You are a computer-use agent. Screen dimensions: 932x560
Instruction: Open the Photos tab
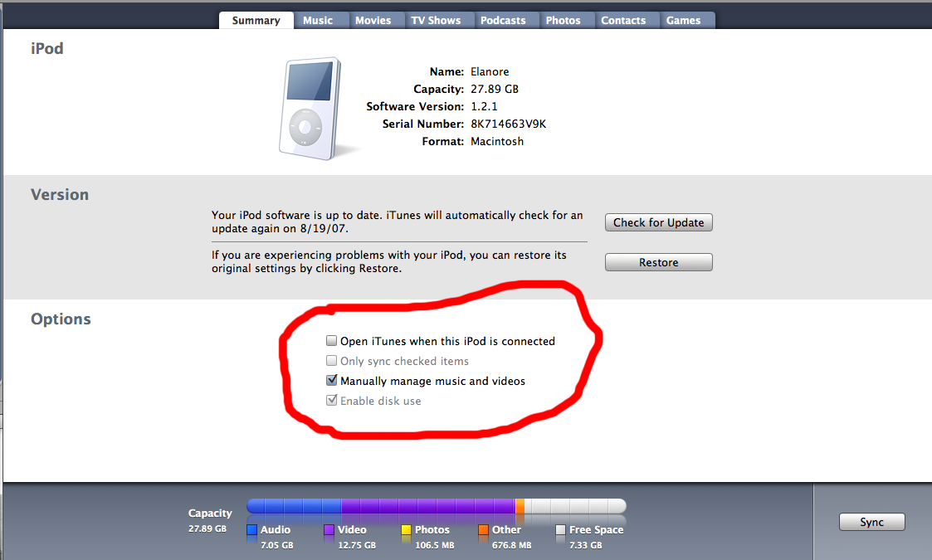(564, 20)
